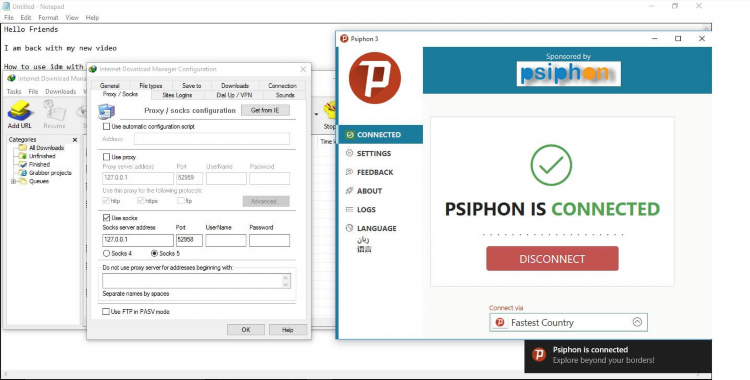
Task: Click Help in IDM Configuration dialog
Action: point(287,330)
